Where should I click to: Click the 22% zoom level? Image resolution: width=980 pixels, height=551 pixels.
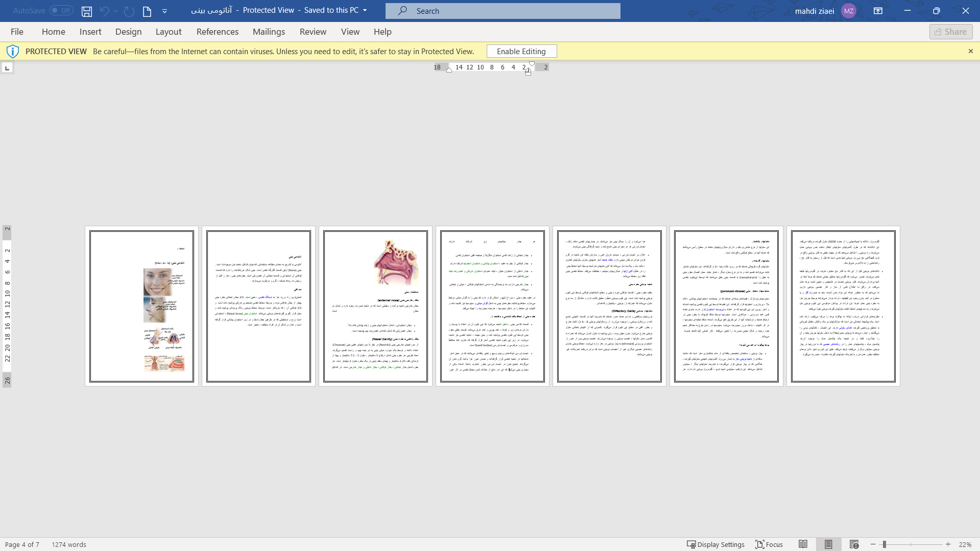point(965,544)
